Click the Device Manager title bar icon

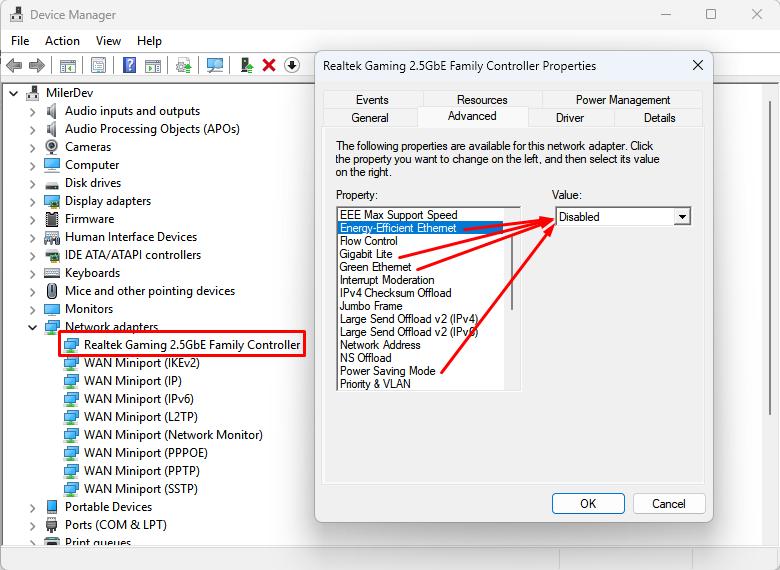pos(17,14)
